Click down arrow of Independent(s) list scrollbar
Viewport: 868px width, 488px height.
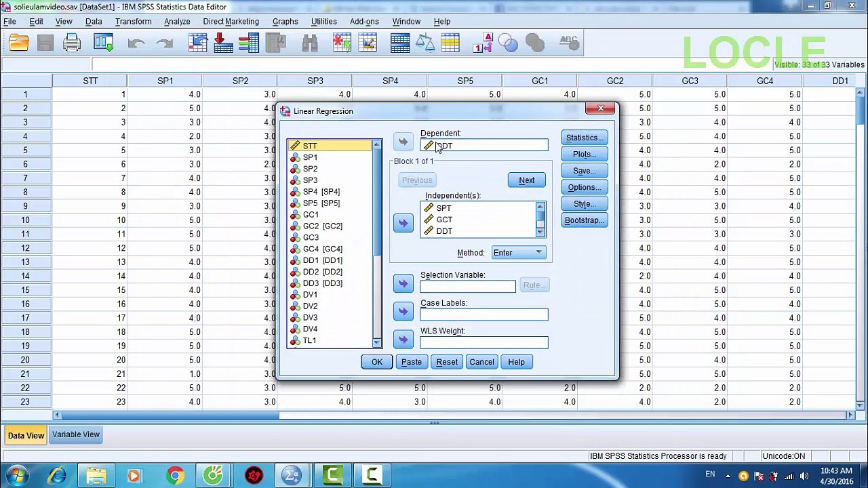pos(540,232)
